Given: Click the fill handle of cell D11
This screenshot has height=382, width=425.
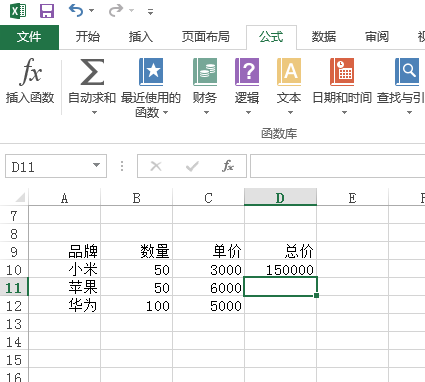Looking at the screenshot, I should tap(316, 295).
